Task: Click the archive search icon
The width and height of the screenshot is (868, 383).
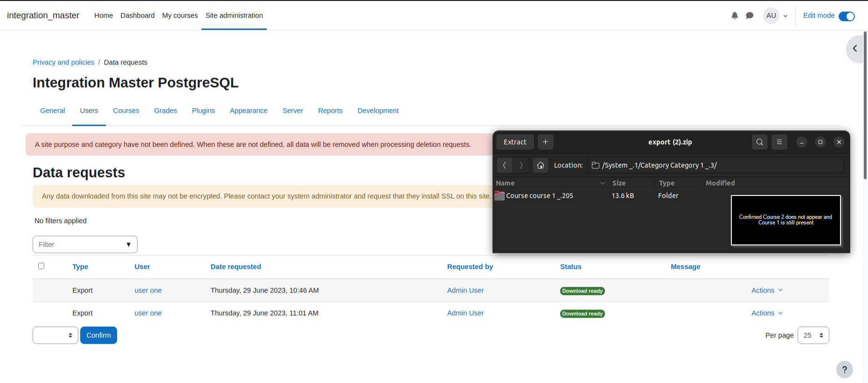Action: (760, 142)
